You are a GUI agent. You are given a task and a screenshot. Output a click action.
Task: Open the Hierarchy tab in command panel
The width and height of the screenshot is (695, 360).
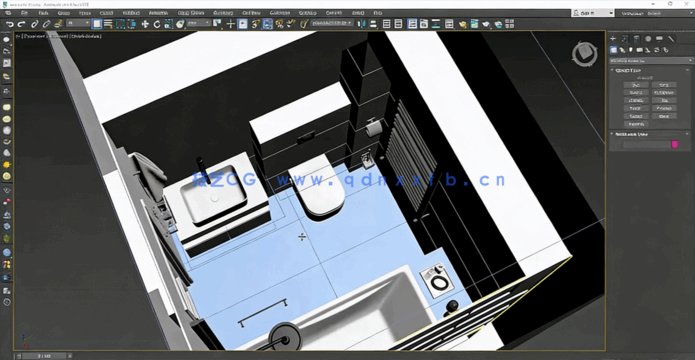pos(636,39)
